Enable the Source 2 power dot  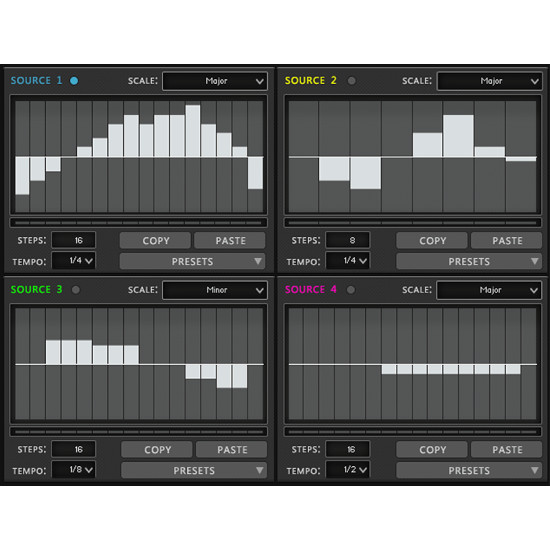[x=351, y=81]
